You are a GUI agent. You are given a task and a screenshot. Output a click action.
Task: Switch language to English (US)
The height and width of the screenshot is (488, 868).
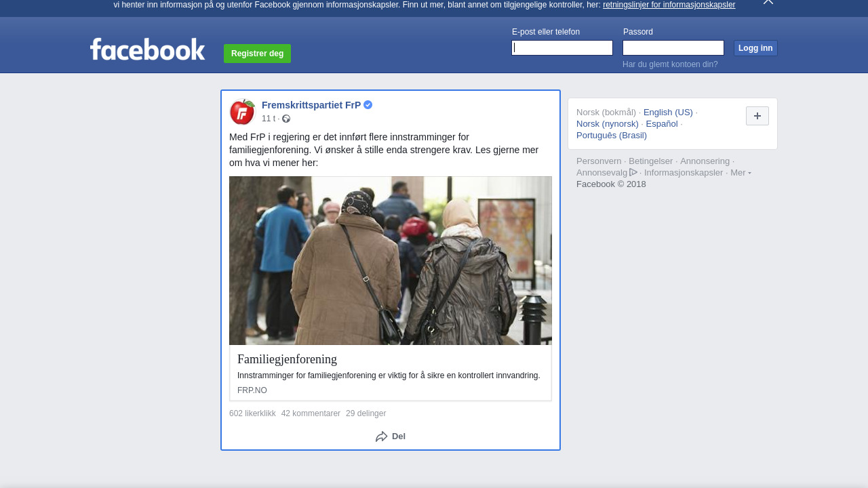[x=668, y=113]
